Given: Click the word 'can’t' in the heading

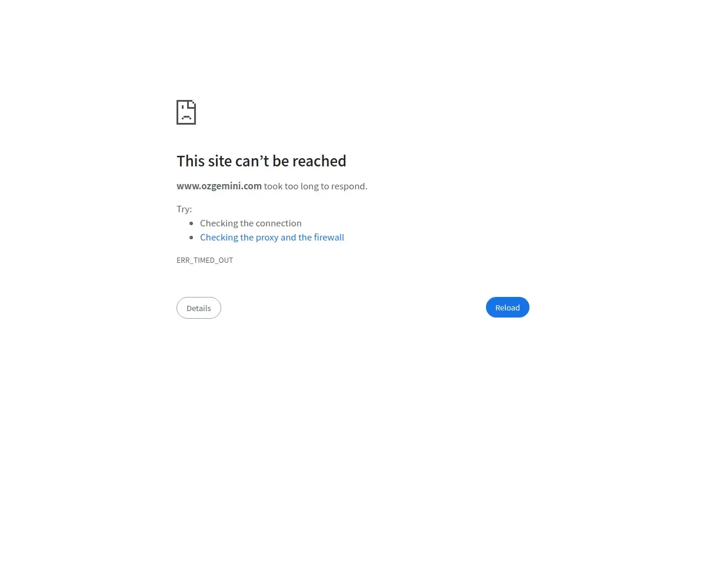Looking at the screenshot, I should 251,161.
